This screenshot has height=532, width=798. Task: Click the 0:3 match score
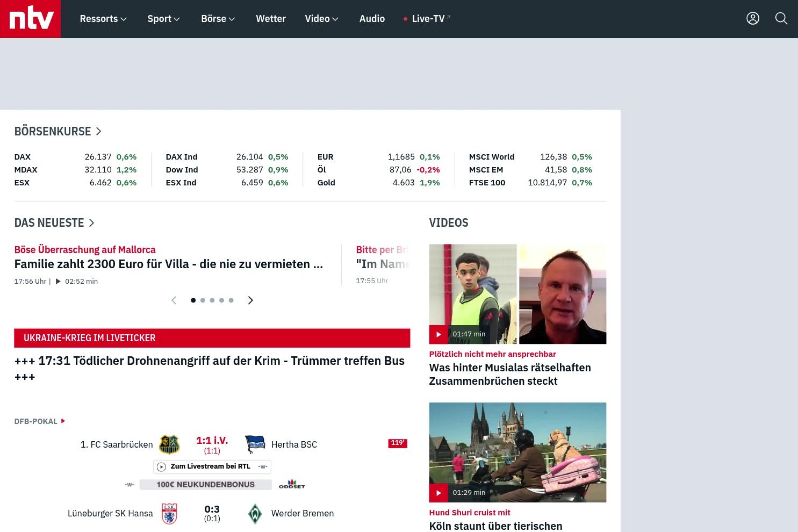click(212, 509)
